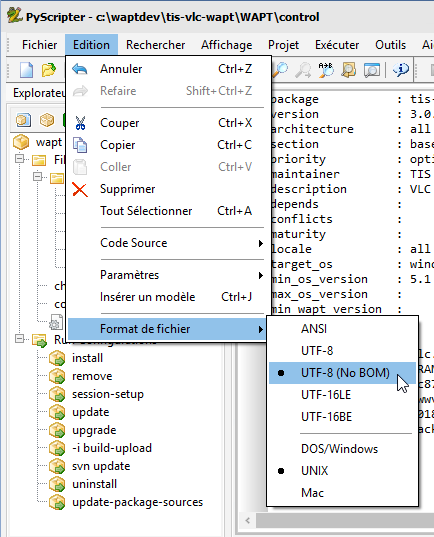Click the first cube icon in explorer toolbar

pyautogui.click(x=23, y=120)
